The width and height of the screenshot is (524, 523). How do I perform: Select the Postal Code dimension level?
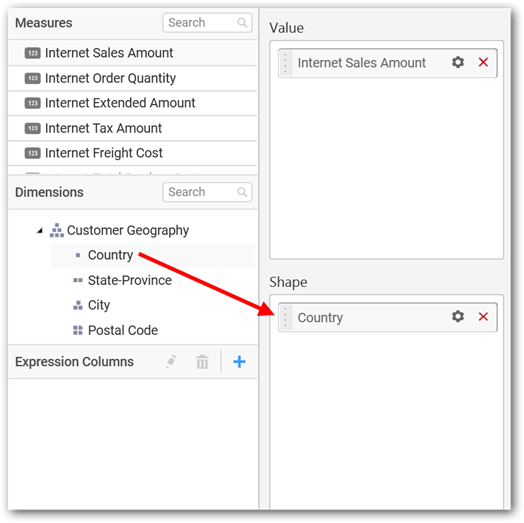tap(123, 331)
